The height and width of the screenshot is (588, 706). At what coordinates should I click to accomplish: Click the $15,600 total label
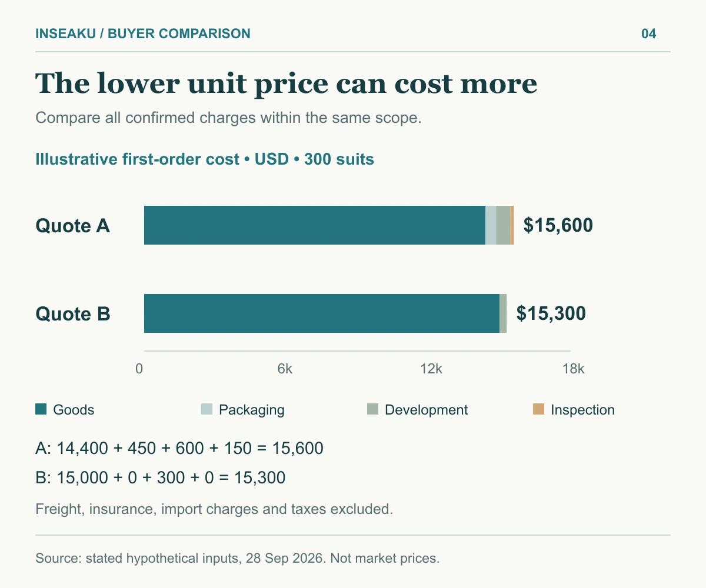[x=558, y=225]
